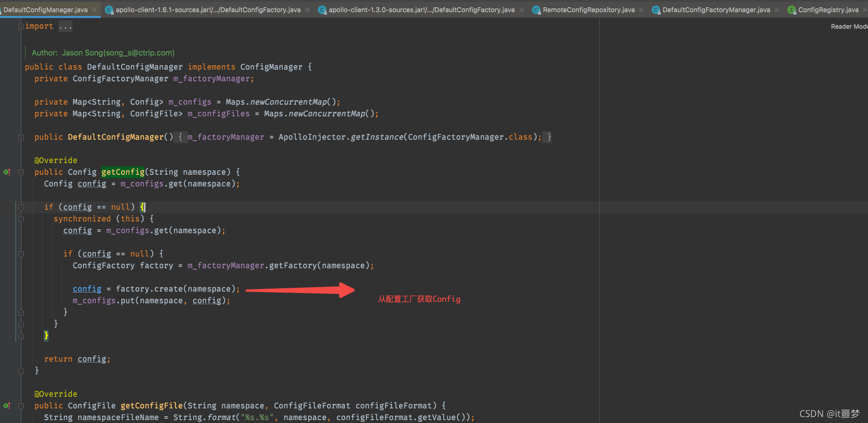
Task: Expand the folded import ellipsis placeholder
Action: [65, 26]
